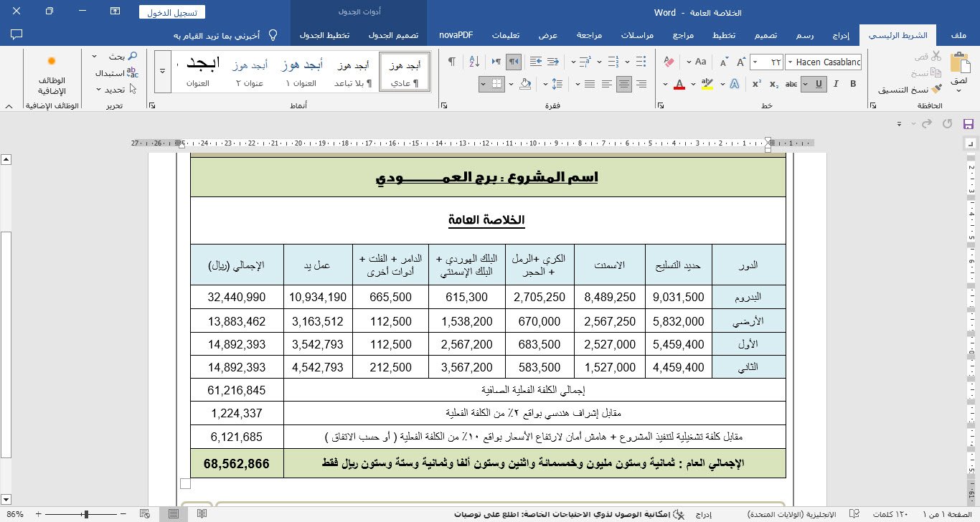Click the Clear All Formatting eraser icon
This screenshot has height=522, width=980.
(669, 62)
